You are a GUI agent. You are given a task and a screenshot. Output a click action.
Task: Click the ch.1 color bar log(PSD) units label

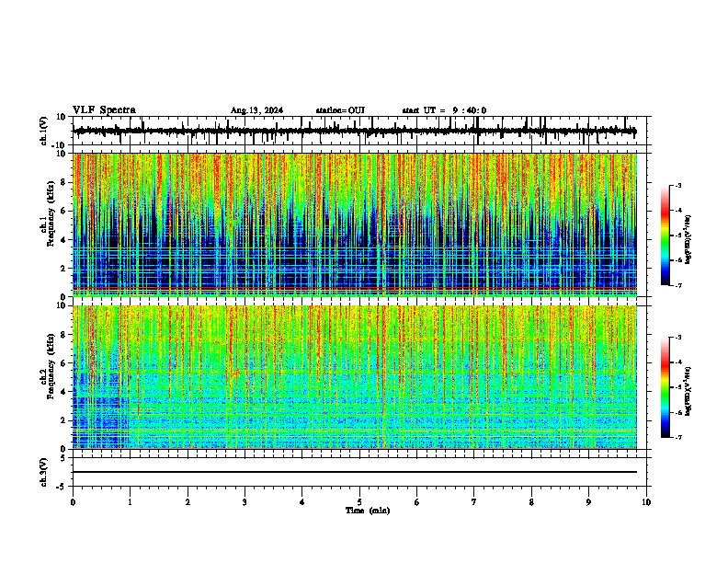(x=688, y=239)
